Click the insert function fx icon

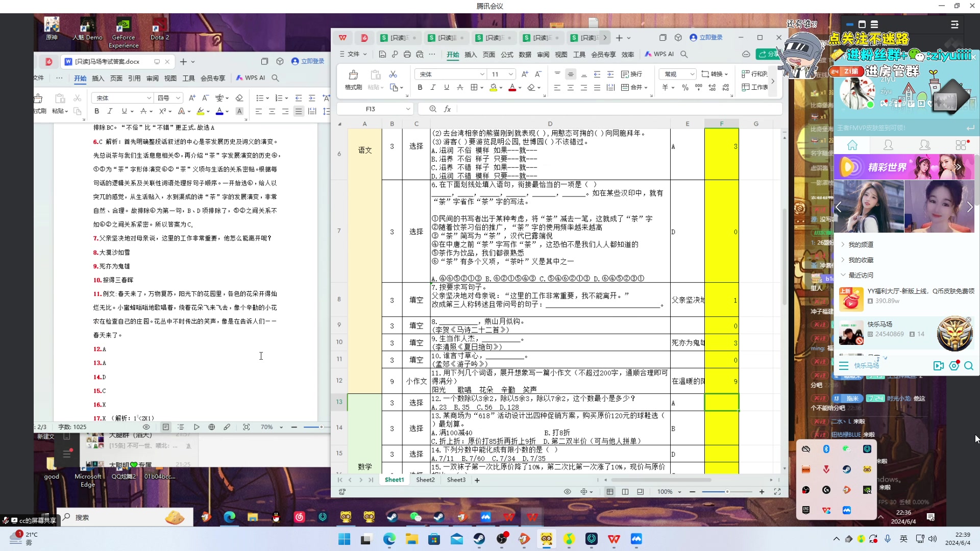447,109
